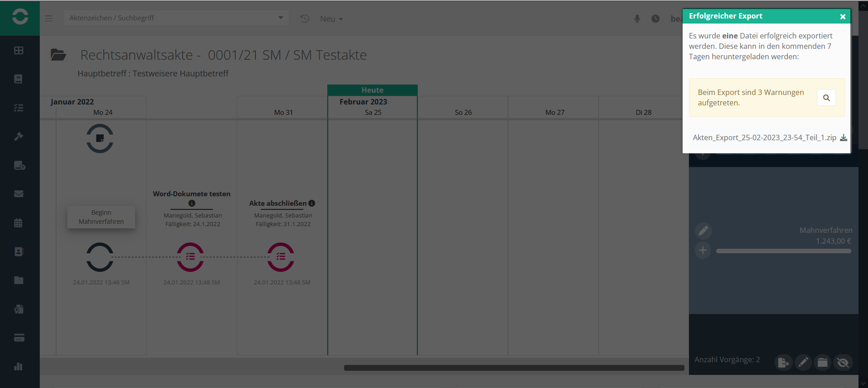Inspect export warnings with magnifier button
The height and width of the screenshot is (388, 868).
826,98
